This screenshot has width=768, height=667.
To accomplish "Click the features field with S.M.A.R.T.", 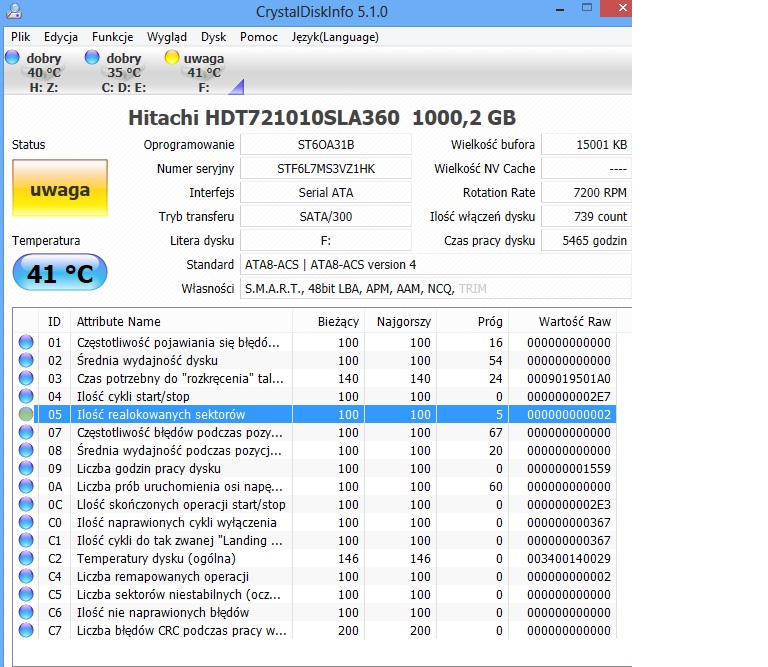I will (x=436, y=288).
